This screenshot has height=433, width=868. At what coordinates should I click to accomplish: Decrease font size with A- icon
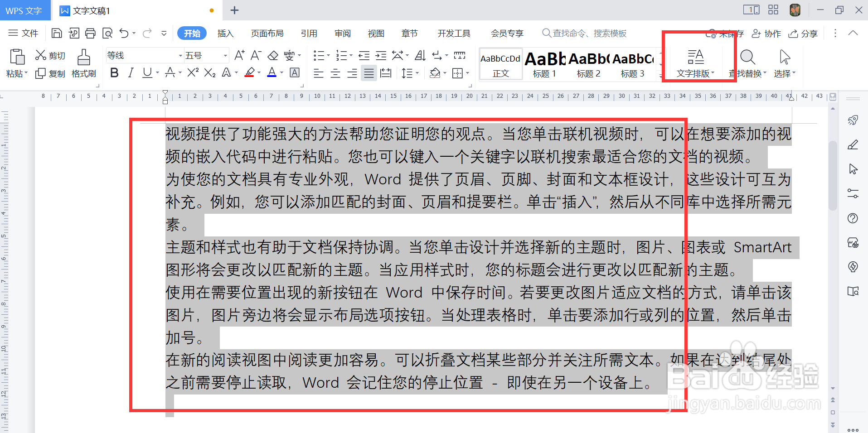click(x=256, y=55)
